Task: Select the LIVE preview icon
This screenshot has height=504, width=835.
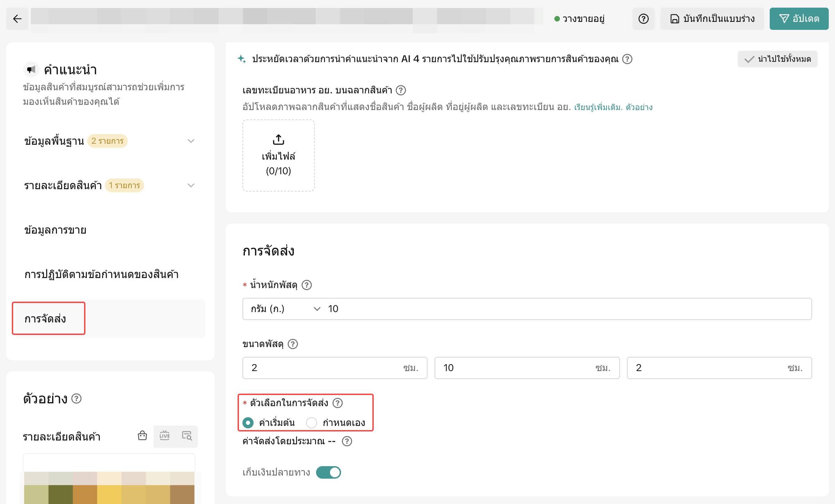Action: click(165, 436)
